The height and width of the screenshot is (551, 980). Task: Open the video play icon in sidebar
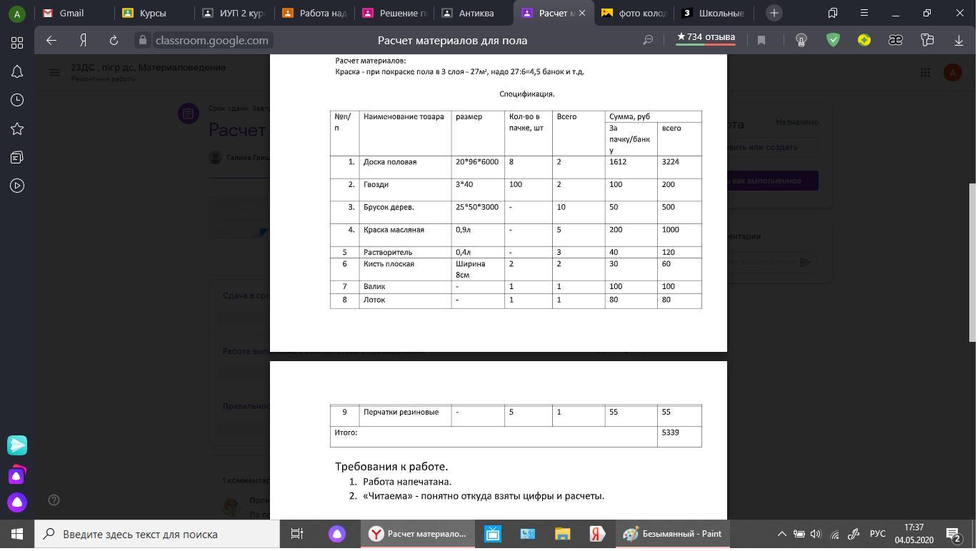pyautogui.click(x=17, y=186)
